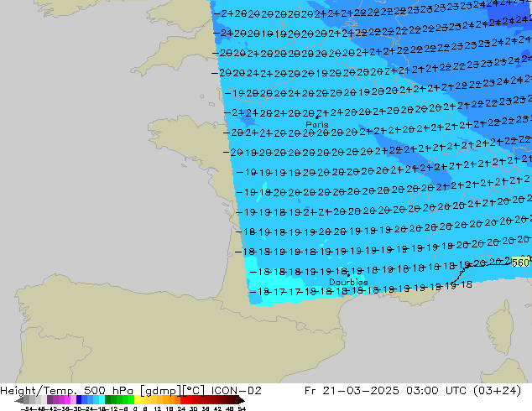Click the magenta legend swatch above -36
Image resolution: width=532 pixels, height=411 pixels.
[x=67, y=400]
